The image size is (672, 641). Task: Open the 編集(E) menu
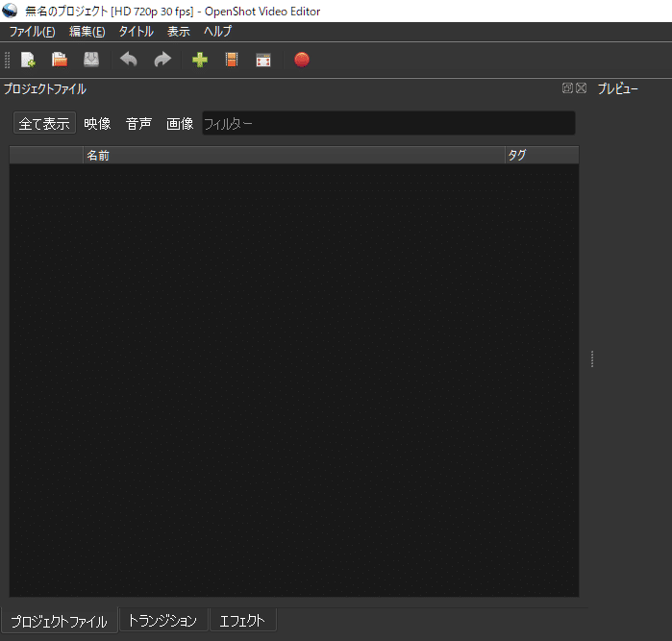(87, 32)
